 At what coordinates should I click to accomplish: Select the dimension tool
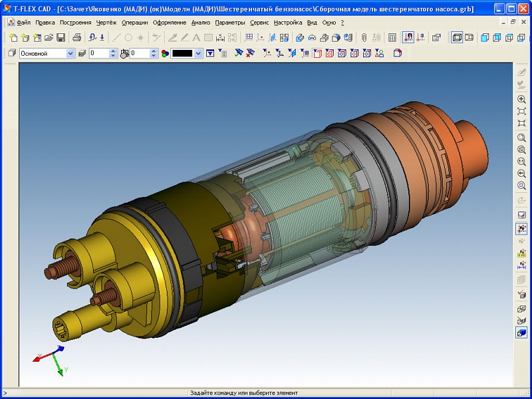click(x=221, y=37)
